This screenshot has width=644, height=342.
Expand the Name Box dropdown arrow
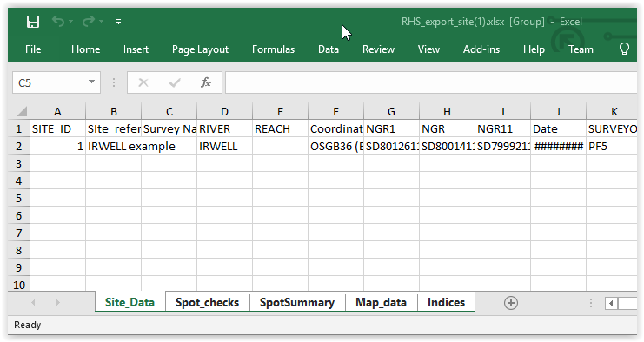pos(91,82)
